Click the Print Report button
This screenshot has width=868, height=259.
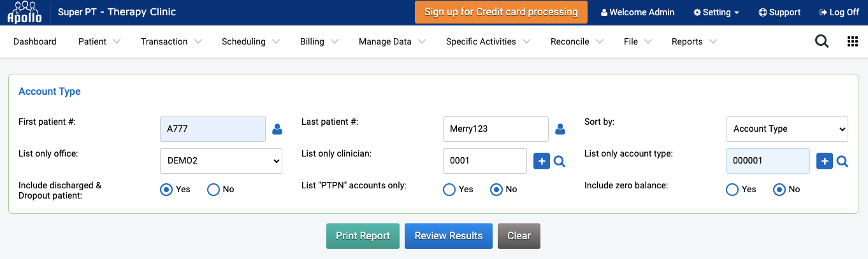click(363, 235)
